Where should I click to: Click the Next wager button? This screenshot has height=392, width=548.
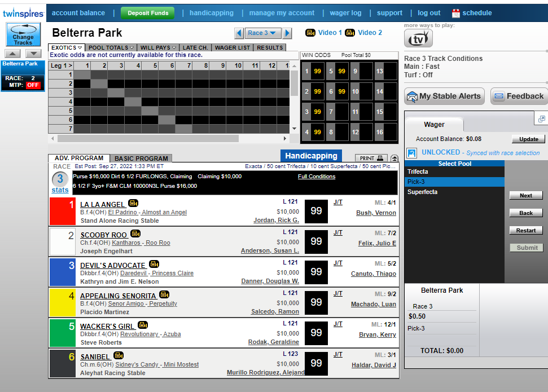526,196
